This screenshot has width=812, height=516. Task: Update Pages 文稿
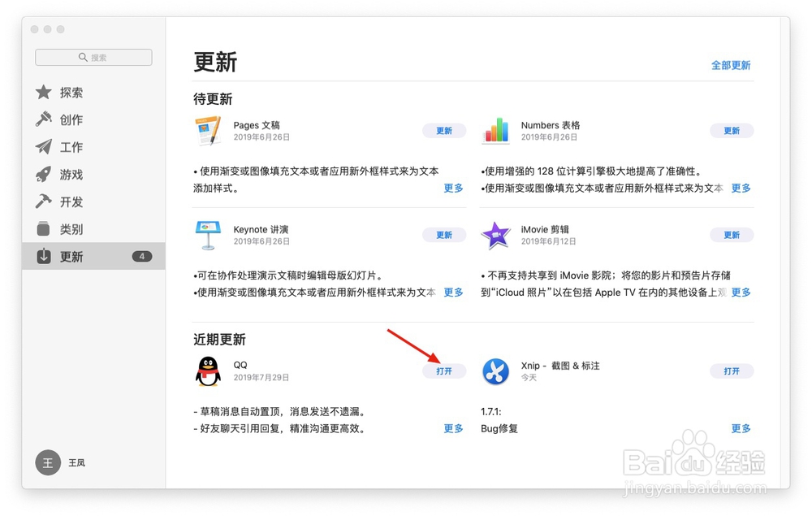[444, 131]
